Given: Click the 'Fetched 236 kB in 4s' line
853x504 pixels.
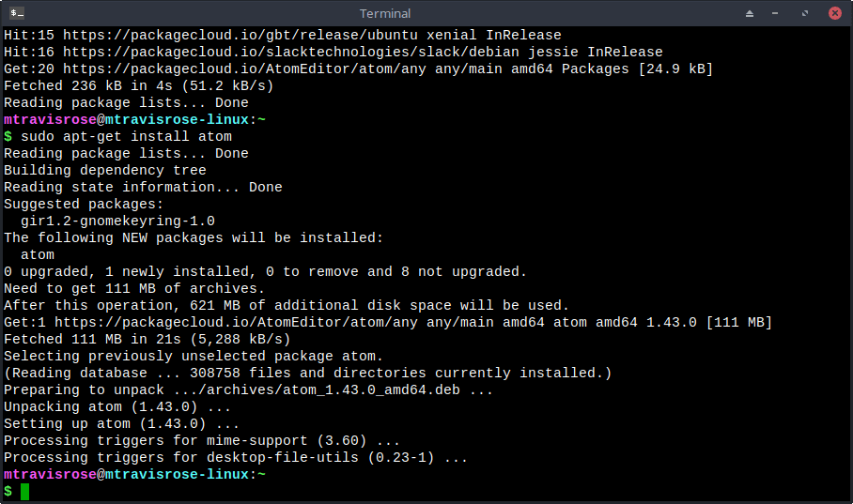Looking at the screenshot, I should 139,86.
